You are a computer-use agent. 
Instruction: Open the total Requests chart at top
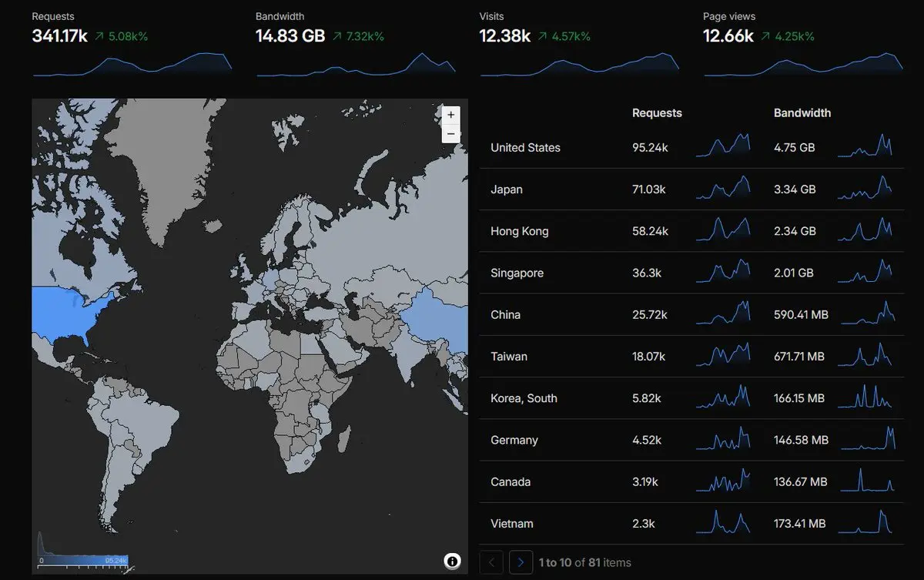point(132,64)
